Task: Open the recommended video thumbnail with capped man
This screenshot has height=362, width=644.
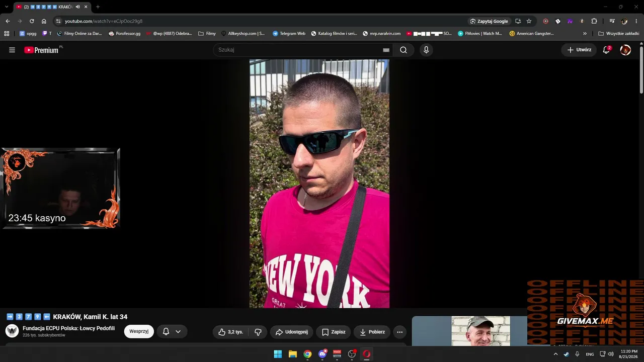Action: [481, 331]
